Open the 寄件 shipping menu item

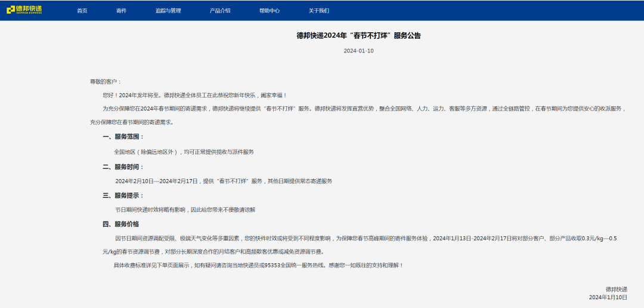tap(121, 11)
